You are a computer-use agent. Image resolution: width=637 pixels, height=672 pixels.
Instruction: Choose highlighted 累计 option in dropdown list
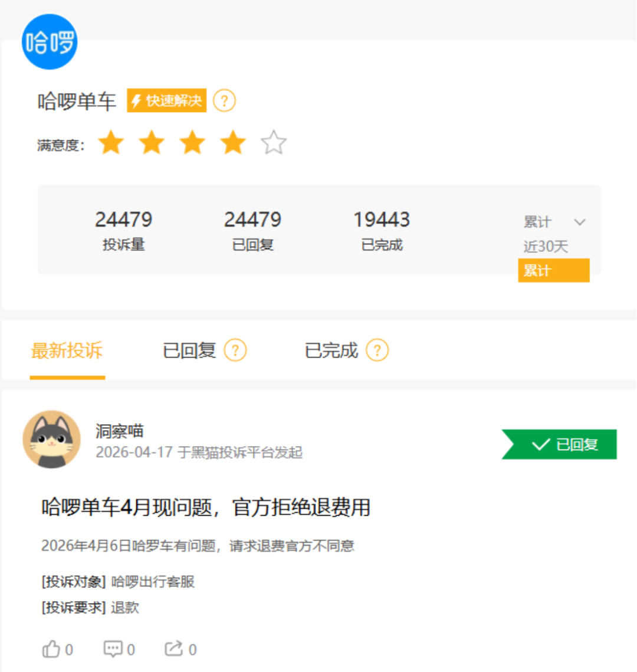pos(553,271)
